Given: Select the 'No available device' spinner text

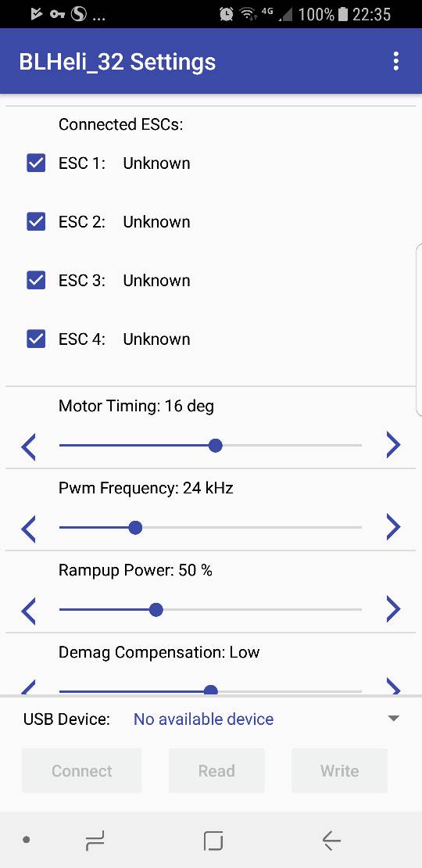Looking at the screenshot, I should 203,719.
